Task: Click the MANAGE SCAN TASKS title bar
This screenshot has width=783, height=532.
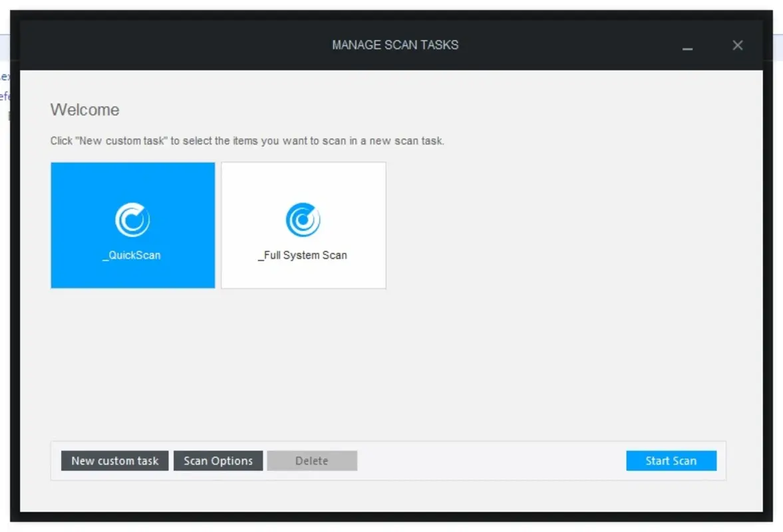Action: [394, 45]
